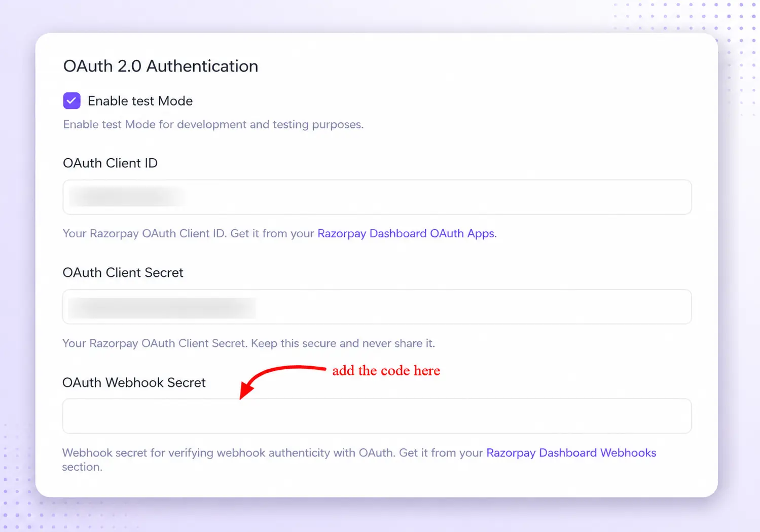Open the Razorpay Dashboard OAuth Apps link
The width and height of the screenshot is (760, 532).
407,233
